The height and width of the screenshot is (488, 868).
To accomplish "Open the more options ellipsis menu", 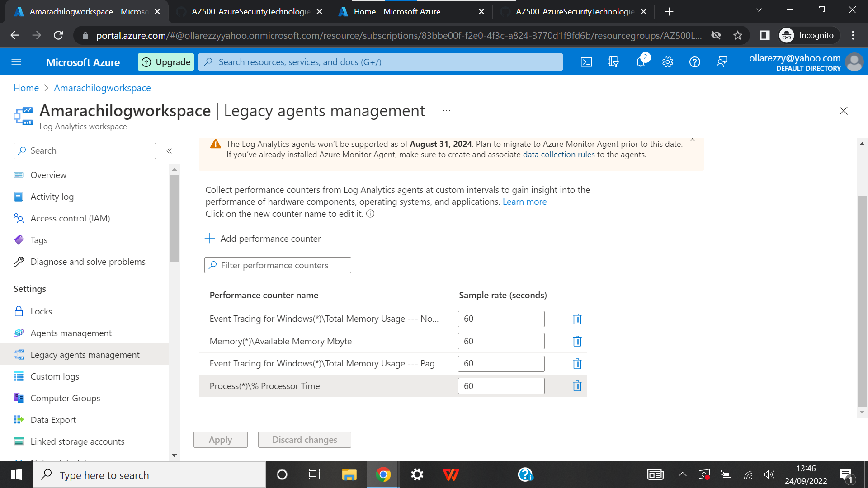I will 447,110.
